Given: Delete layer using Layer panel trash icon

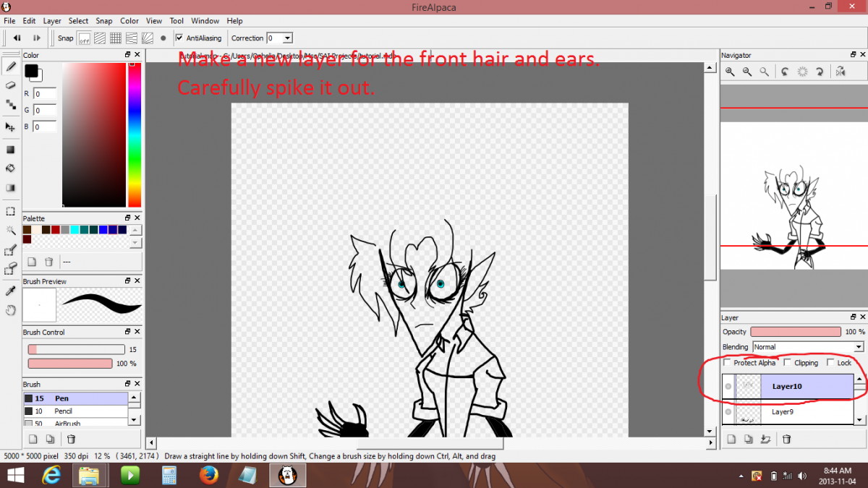Looking at the screenshot, I should click(x=787, y=439).
